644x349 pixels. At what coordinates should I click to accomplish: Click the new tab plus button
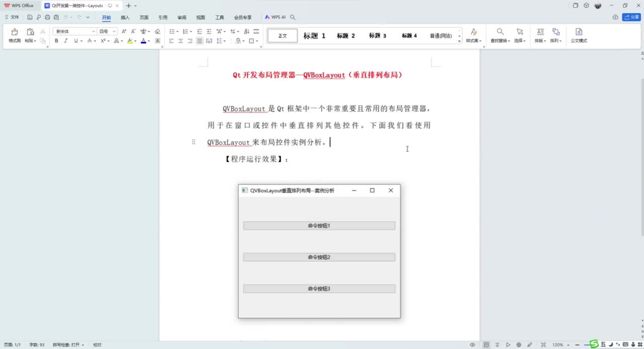(128, 6)
